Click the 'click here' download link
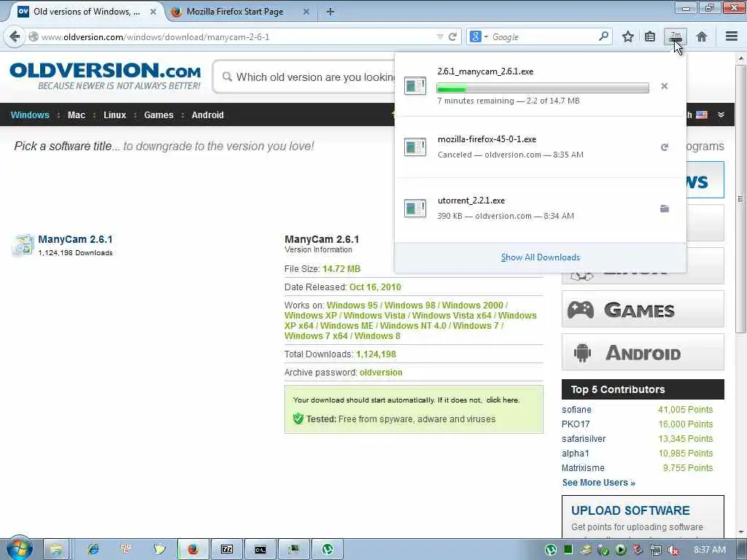 coord(503,400)
